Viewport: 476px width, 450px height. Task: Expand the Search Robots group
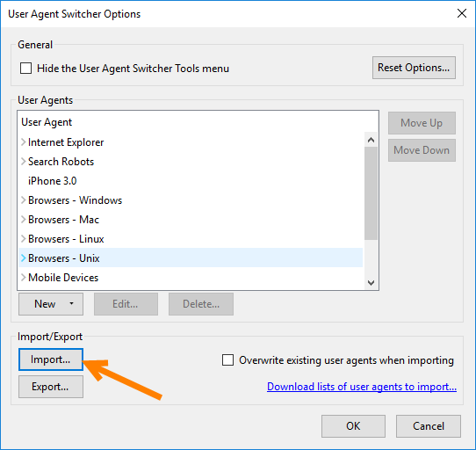[24, 162]
